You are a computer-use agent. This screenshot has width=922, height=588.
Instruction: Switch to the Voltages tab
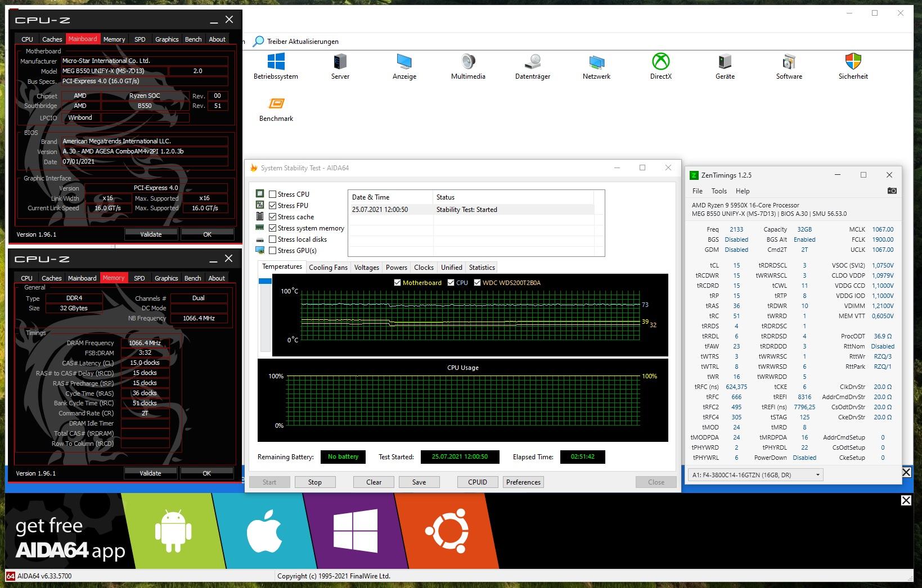[367, 268]
